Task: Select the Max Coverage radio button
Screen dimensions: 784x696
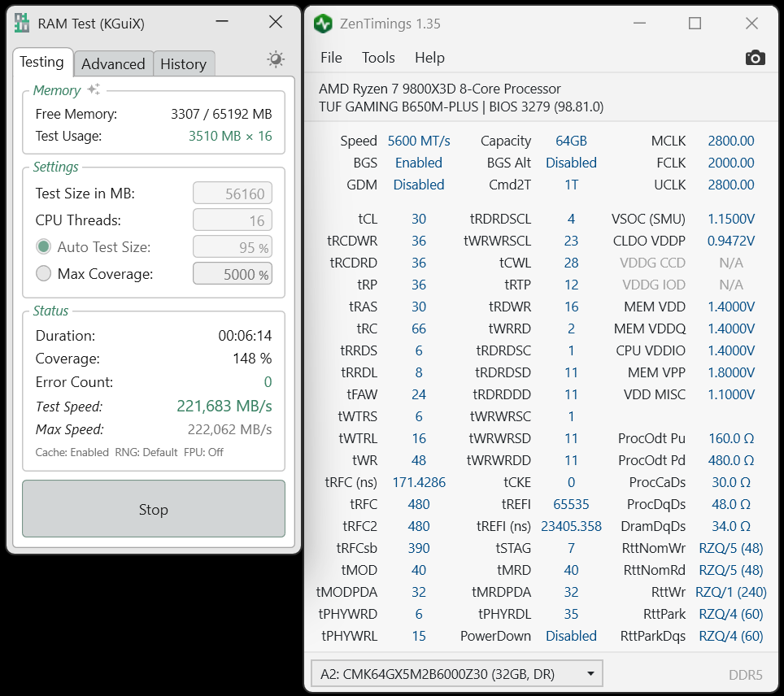Action: (x=43, y=273)
